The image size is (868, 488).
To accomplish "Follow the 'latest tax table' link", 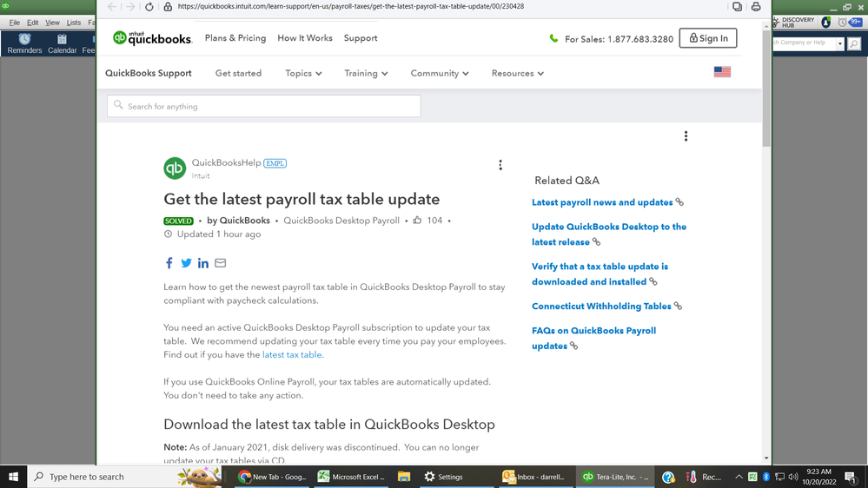I will (x=292, y=354).
